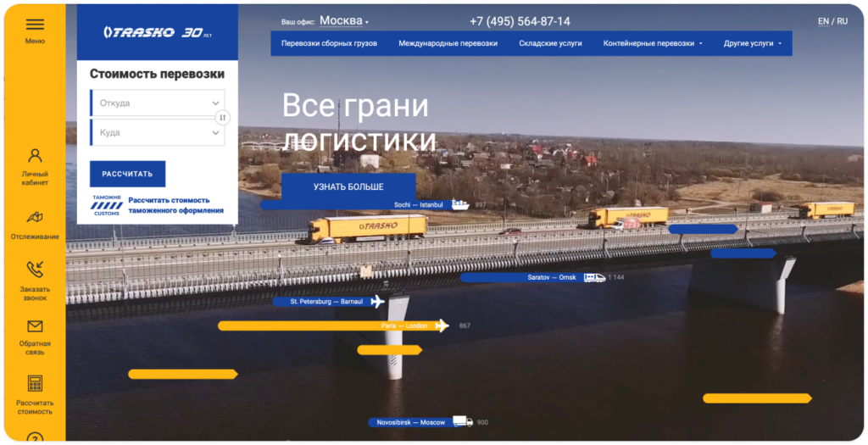Click the Trasko 30 лет logo
Screen dimensions: 868x445
(x=158, y=33)
